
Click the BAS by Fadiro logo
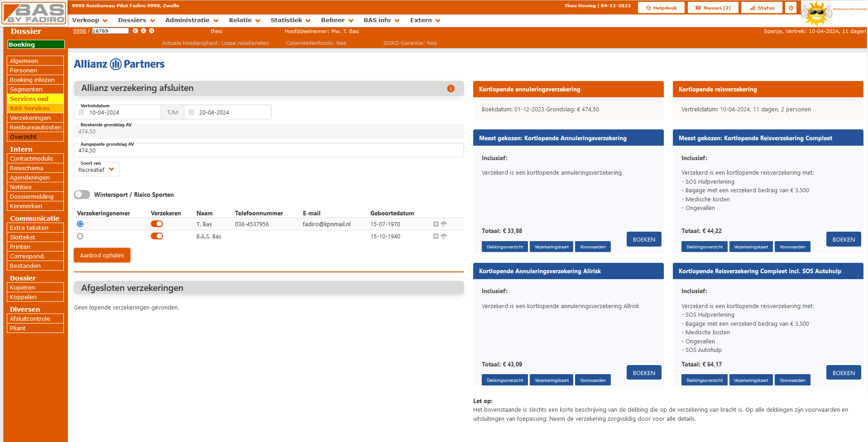[x=34, y=13]
